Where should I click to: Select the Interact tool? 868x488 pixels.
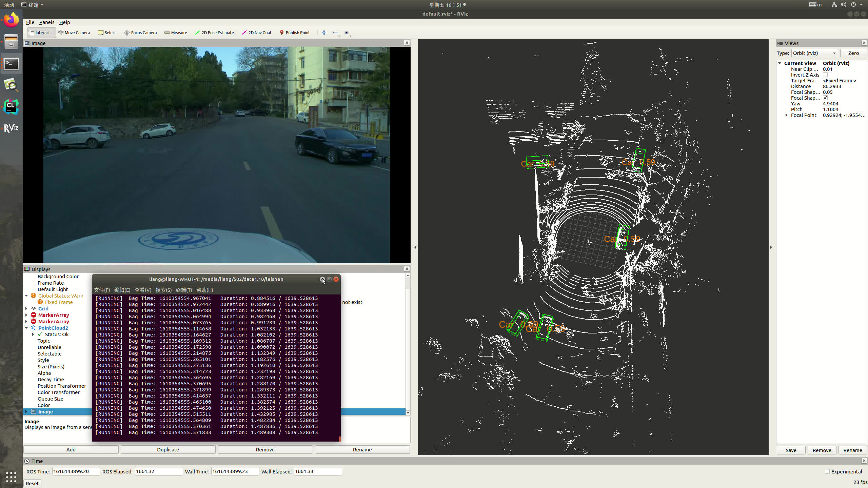click(40, 33)
